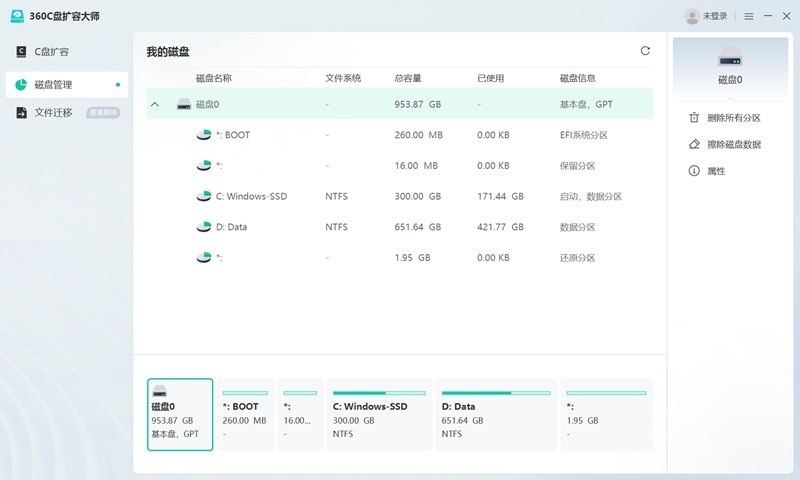Switch to 磁盘管理 in sidebar
800x480 pixels.
[x=54, y=85]
